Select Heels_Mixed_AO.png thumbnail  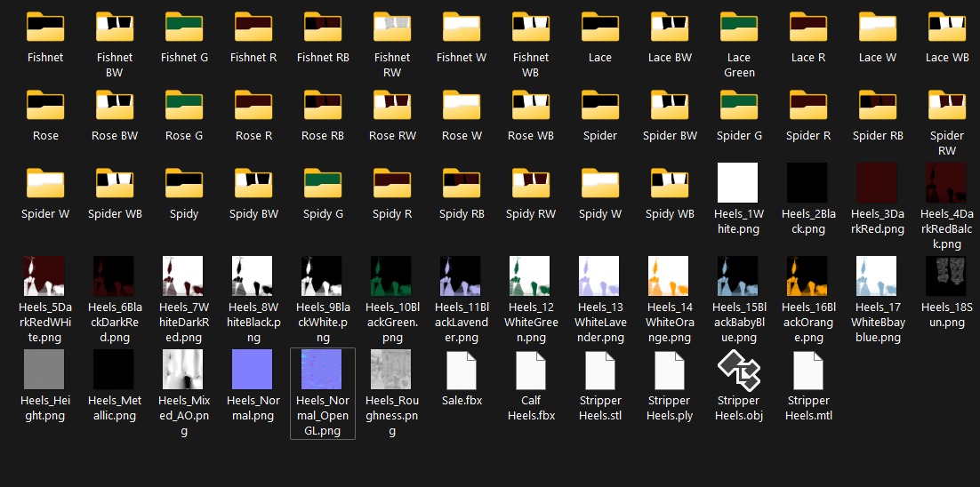[x=184, y=370]
